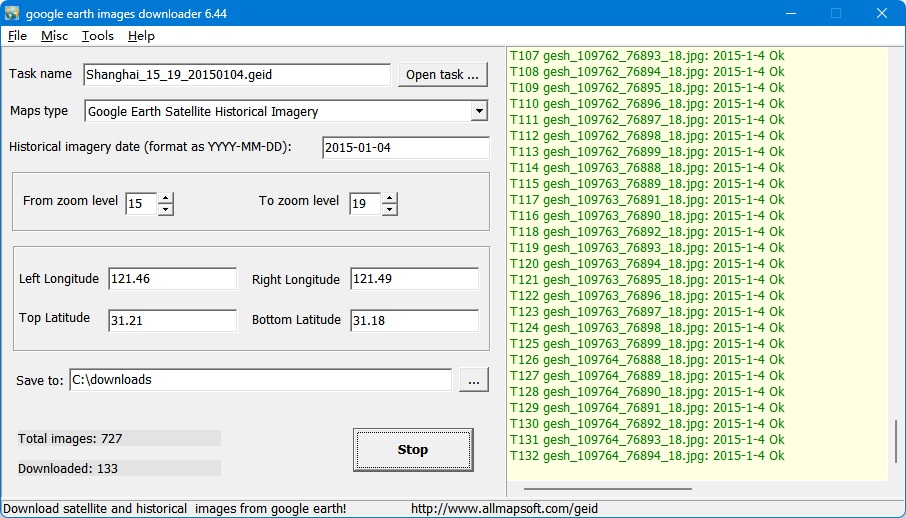Click the Bottom Latitude field
This screenshot has width=906, height=518.
[x=414, y=320]
